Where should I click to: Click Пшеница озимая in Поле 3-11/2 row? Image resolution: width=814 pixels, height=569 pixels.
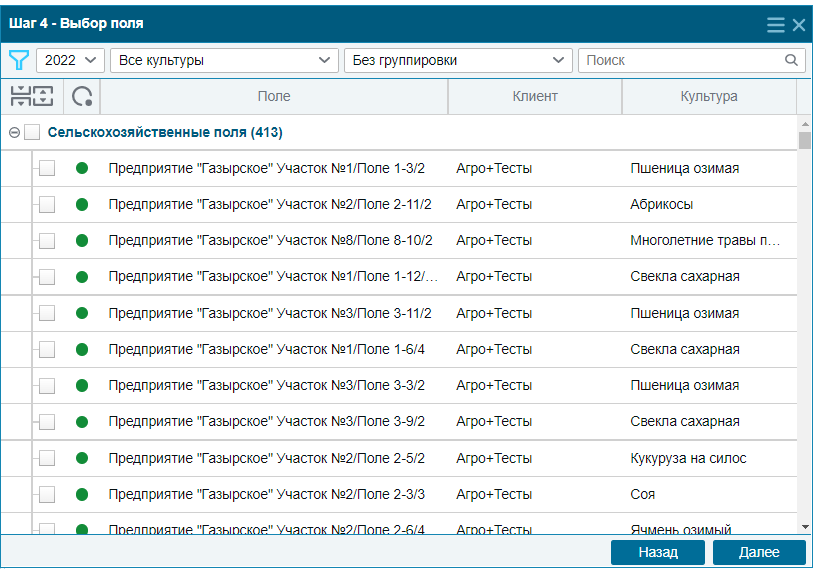point(685,313)
